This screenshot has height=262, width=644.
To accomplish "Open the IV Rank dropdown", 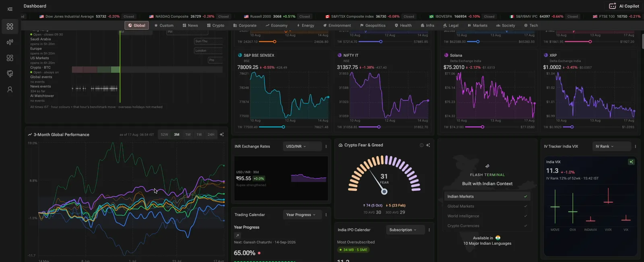I will (611, 146).
